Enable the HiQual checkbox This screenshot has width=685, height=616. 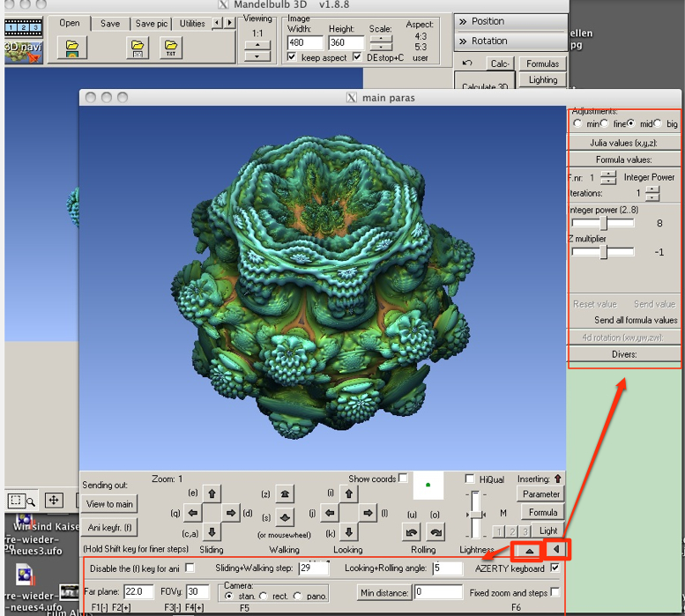point(470,479)
